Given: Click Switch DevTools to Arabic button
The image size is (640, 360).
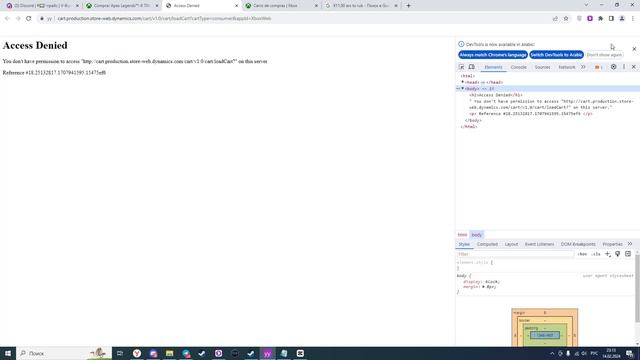Looking at the screenshot, I should click(x=556, y=55).
